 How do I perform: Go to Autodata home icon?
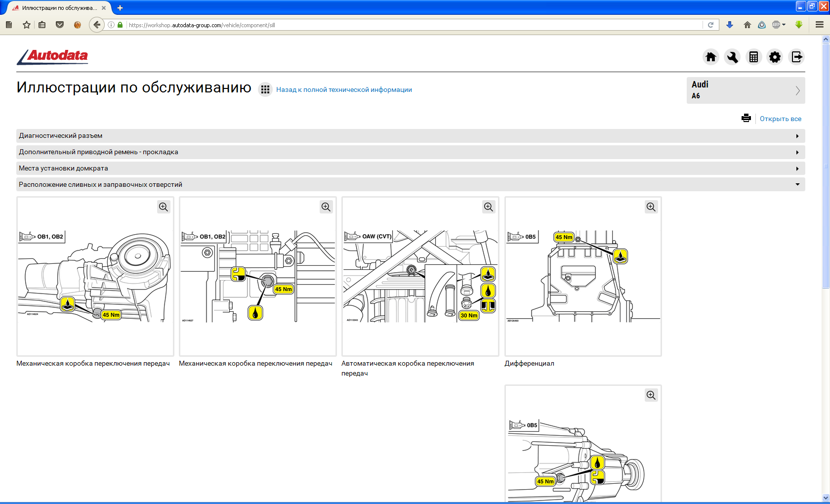point(711,57)
